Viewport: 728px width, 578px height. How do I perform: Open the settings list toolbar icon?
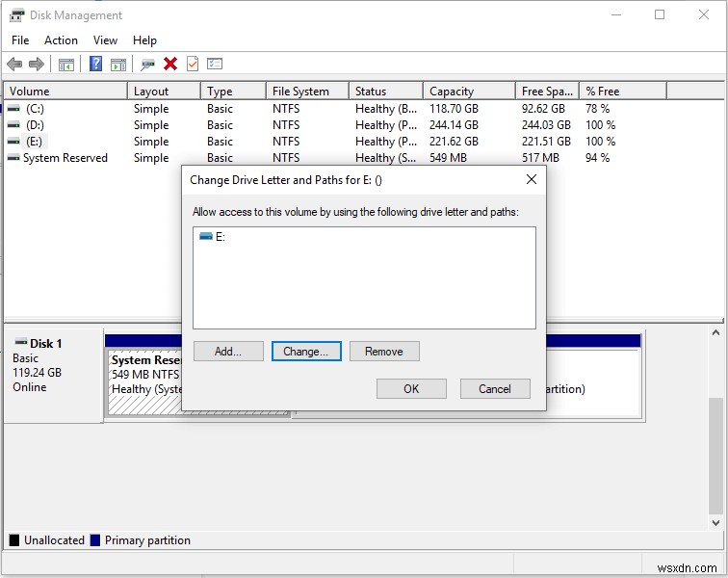(215, 64)
